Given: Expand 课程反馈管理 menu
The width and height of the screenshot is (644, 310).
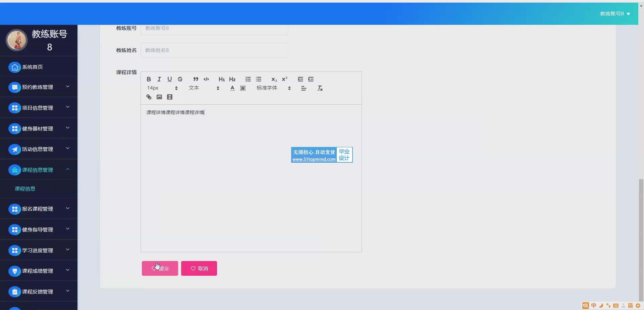Looking at the screenshot, I should tap(39, 292).
